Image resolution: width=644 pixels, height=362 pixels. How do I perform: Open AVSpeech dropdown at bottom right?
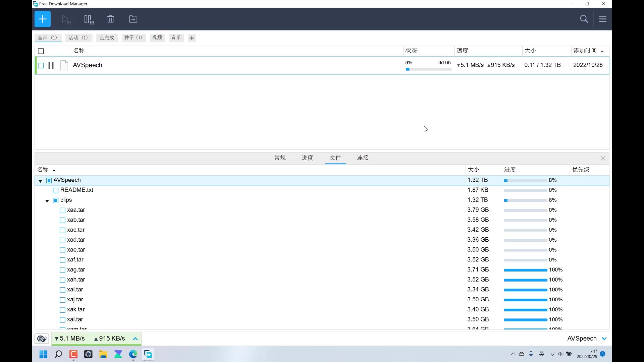tap(604, 339)
